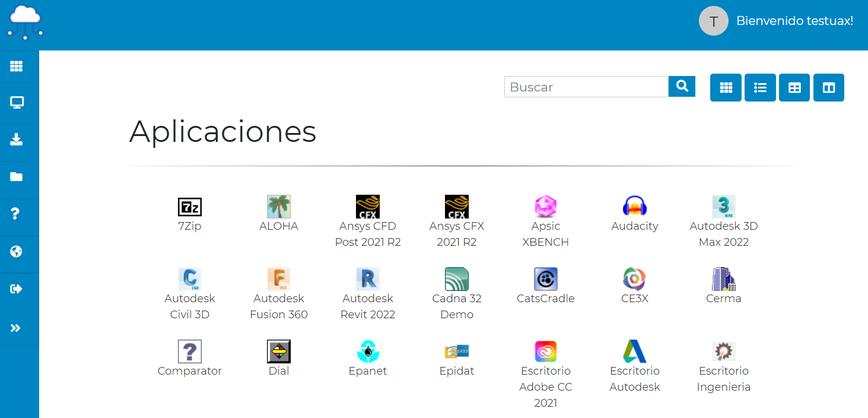Open Autodesk 3D Max 2022
Screen dimensions: 868x418
(724, 222)
